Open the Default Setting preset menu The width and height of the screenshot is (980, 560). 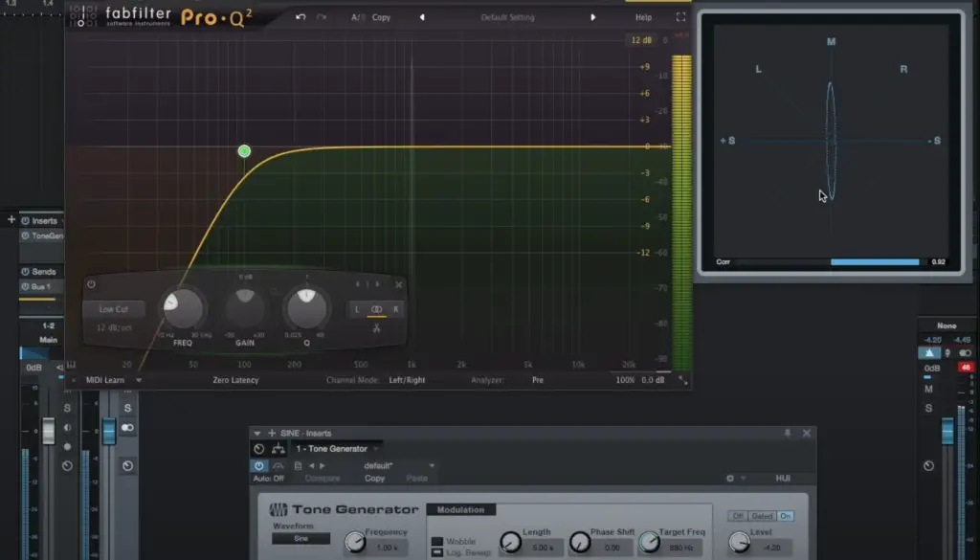[x=507, y=17]
